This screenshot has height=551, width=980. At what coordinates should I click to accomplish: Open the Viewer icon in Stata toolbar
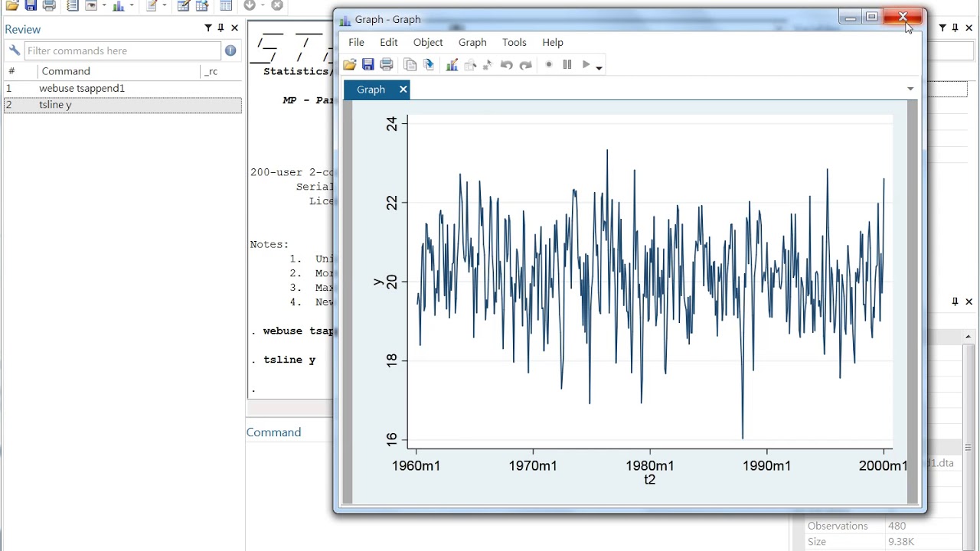click(91, 5)
